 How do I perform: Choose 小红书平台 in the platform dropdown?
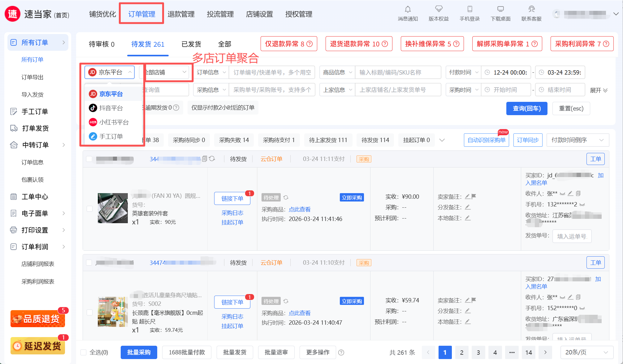tap(114, 122)
